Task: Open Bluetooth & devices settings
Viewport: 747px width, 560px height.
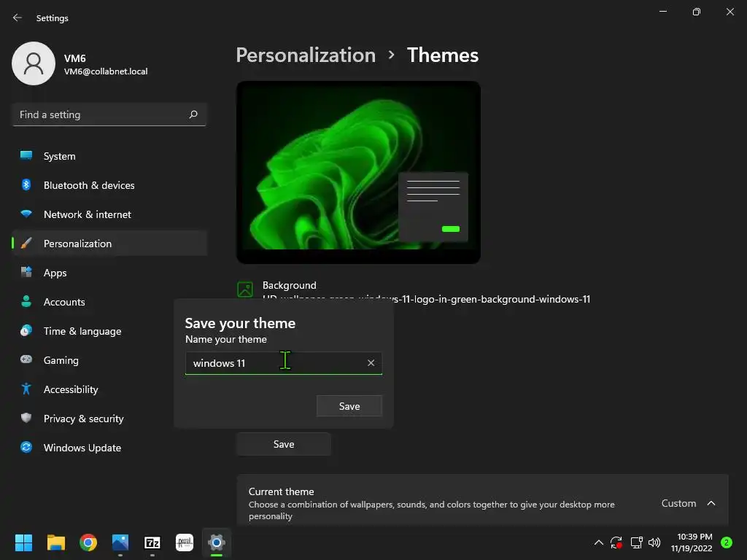Action: coord(109,185)
